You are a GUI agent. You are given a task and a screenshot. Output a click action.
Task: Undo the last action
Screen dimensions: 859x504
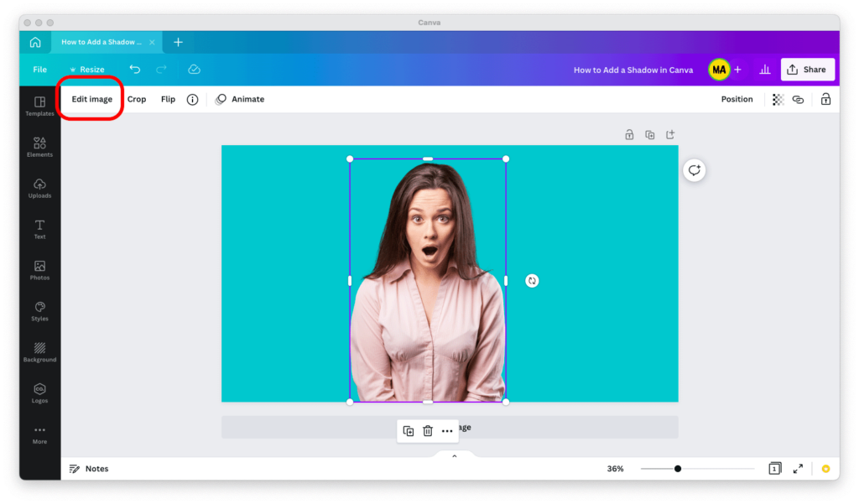(x=135, y=70)
